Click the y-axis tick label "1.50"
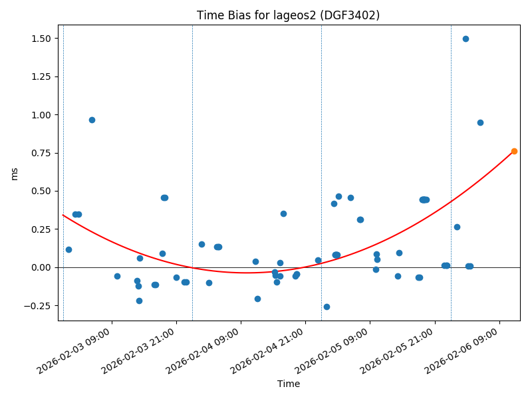 [42, 39]
